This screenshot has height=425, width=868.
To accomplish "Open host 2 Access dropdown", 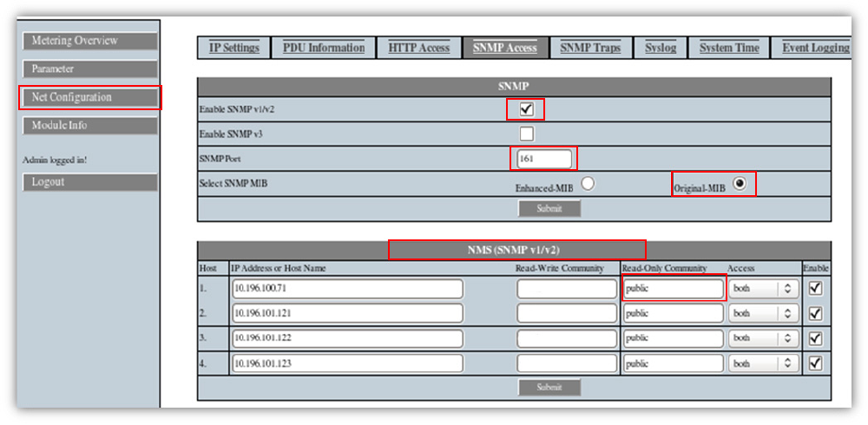I will (x=763, y=313).
